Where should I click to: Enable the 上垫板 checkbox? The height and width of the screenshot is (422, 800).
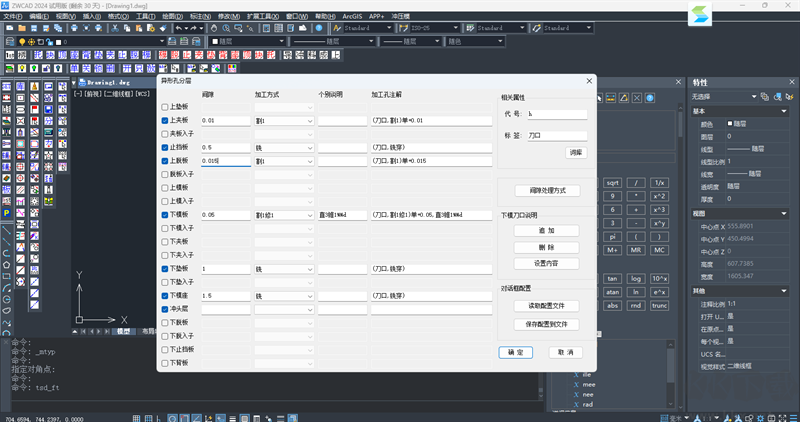(x=166, y=107)
